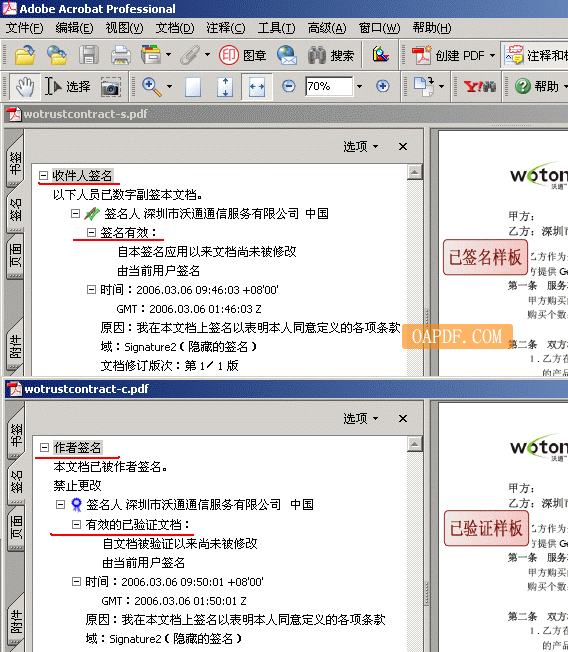The image size is (568, 652).
Task: Collapse the 有效的已验证文档 node
Action: (x=76, y=524)
